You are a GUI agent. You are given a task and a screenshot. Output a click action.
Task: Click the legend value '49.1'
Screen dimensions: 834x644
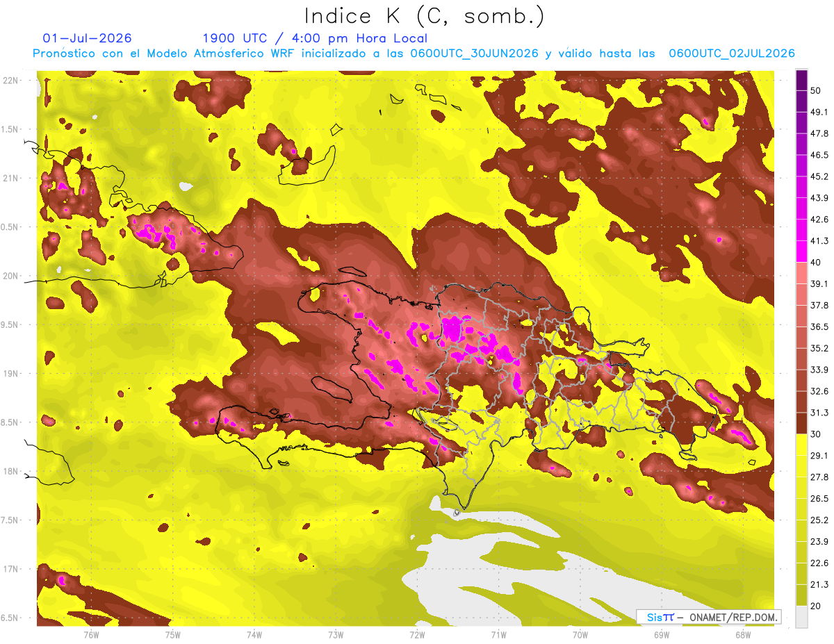(819, 112)
